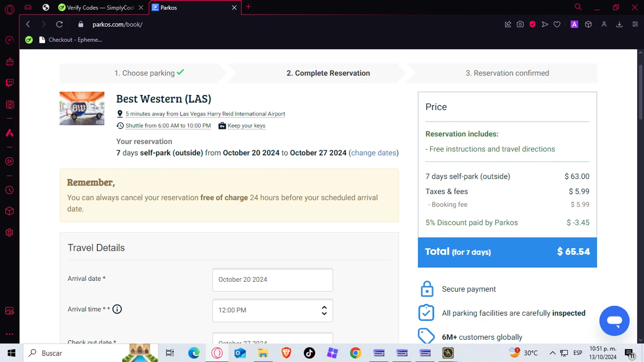Click the page vertical scrollbar
This screenshot has width=644, height=362.
tap(640, 92)
